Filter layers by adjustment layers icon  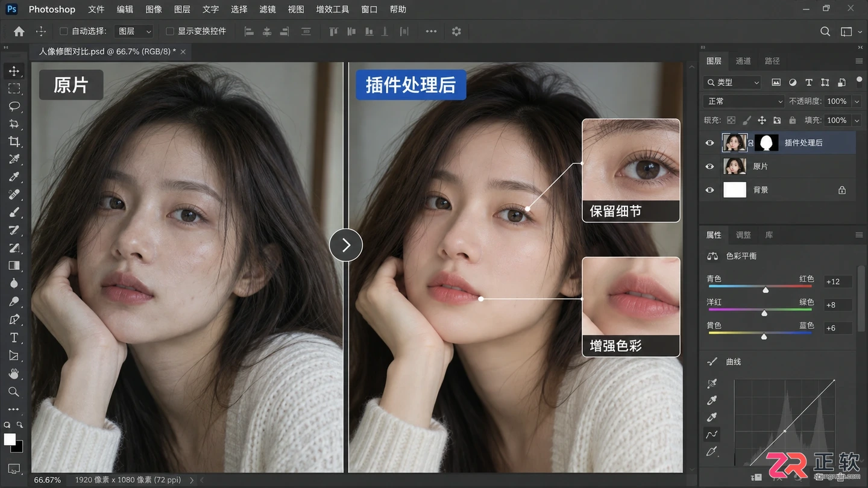pos(793,83)
